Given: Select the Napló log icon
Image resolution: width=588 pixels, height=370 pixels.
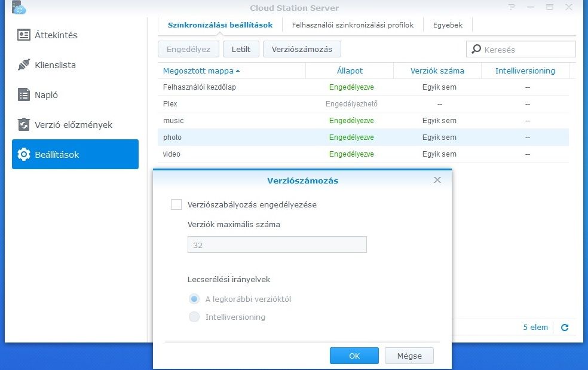Looking at the screenshot, I should click(24, 94).
